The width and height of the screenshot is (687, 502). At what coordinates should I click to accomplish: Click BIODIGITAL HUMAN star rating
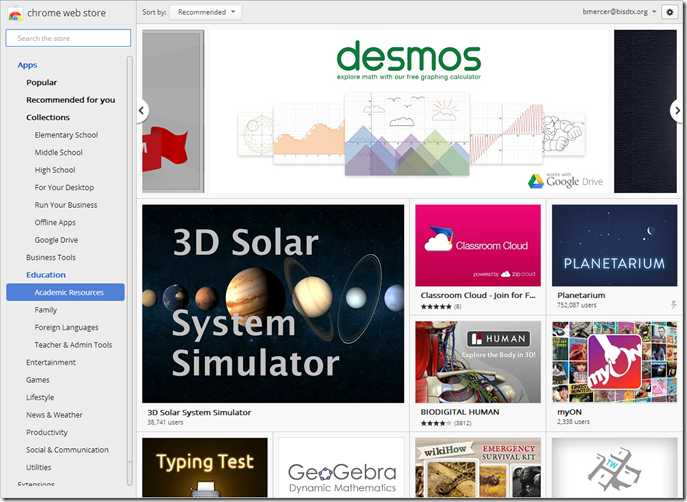(x=436, y=423)
